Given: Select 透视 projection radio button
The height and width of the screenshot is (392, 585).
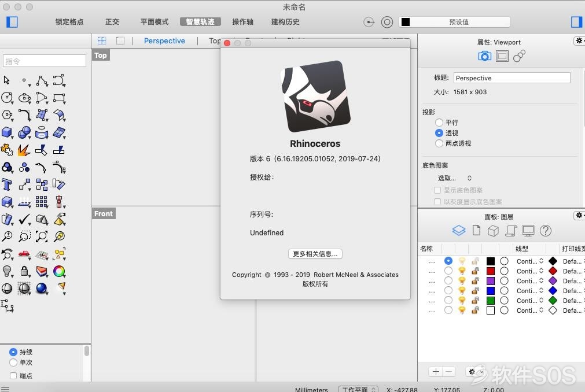Looking at the screenshot, I should [x=439, y=132].
